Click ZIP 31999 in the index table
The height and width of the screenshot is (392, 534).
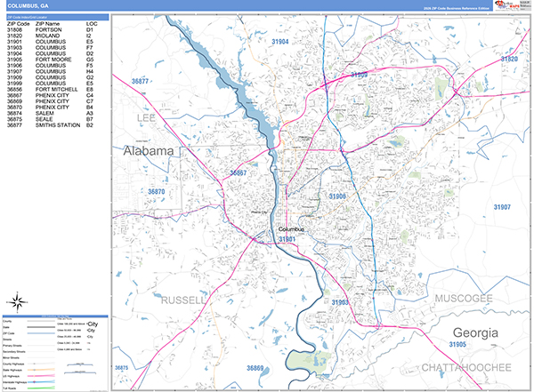point(14,84)
